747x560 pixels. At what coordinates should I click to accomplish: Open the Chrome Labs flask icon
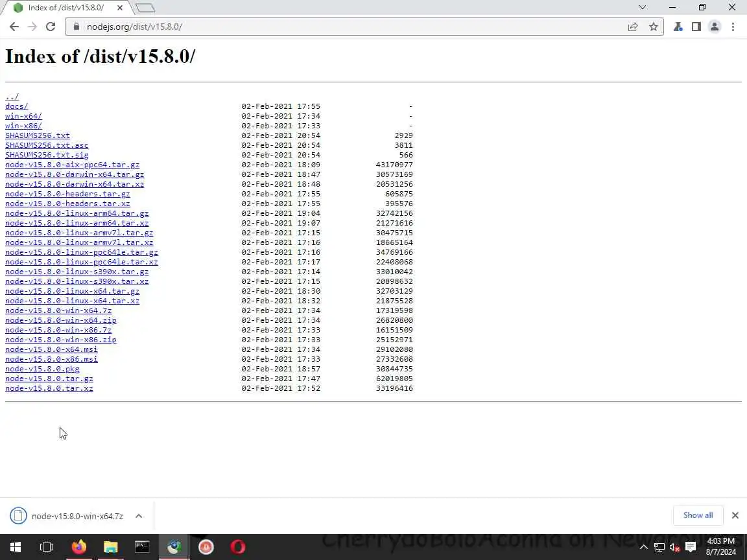coord(678,27)
